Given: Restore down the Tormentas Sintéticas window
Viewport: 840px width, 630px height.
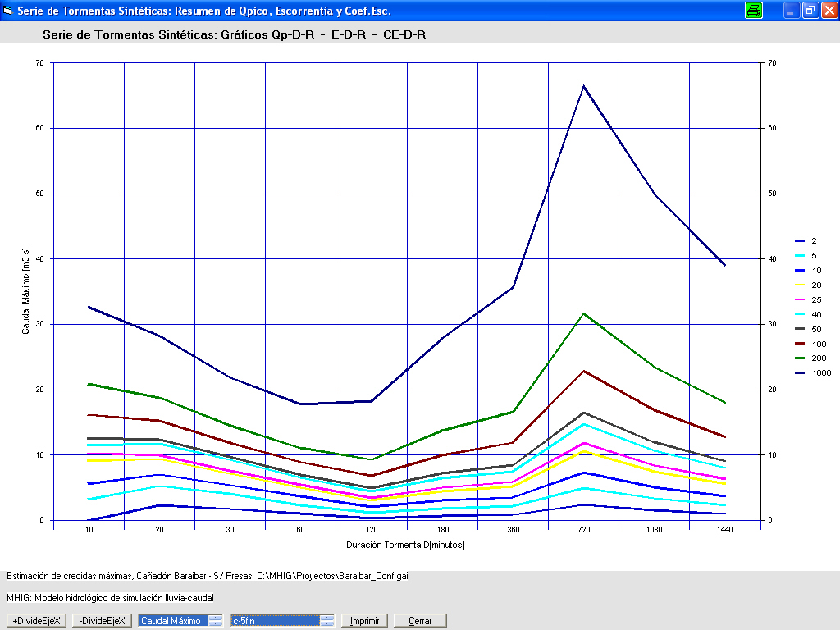Looking at the screenshot, I should pyautogui.click(x=810, y=11).
